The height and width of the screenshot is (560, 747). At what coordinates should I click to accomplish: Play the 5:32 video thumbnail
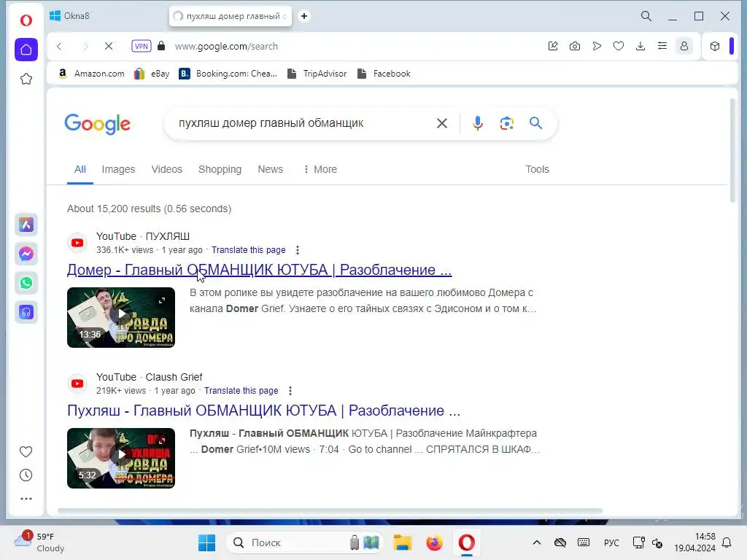121,458
